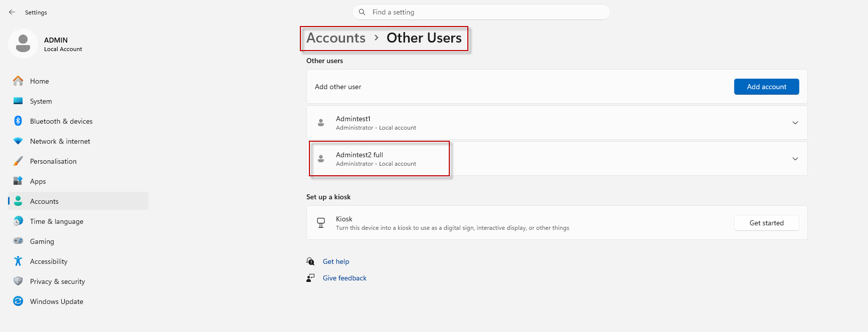Click the Set up a kiosk heading
The width and height of the screenshot is (868, 332).
[328, 197]
